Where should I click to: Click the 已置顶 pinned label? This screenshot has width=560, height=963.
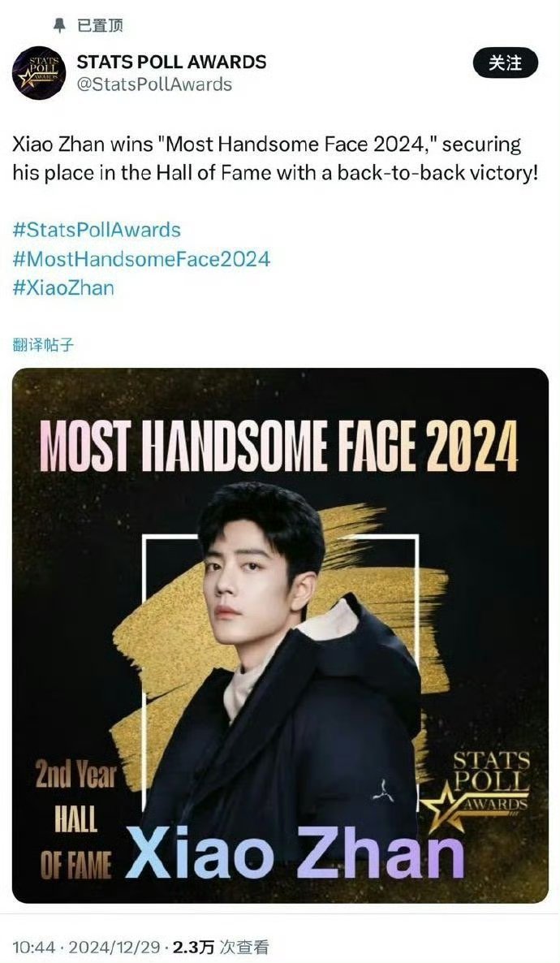point(100,25)
